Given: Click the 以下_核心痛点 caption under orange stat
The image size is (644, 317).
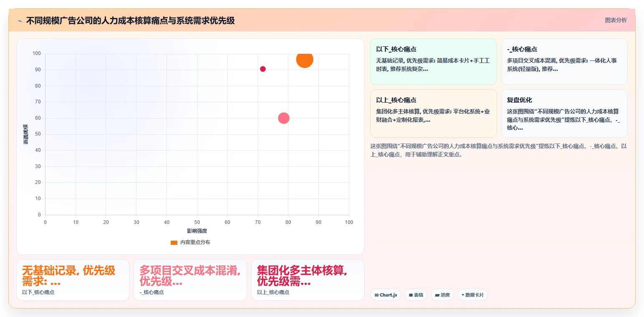Looking at the screenshot, I should pos(38,292).
